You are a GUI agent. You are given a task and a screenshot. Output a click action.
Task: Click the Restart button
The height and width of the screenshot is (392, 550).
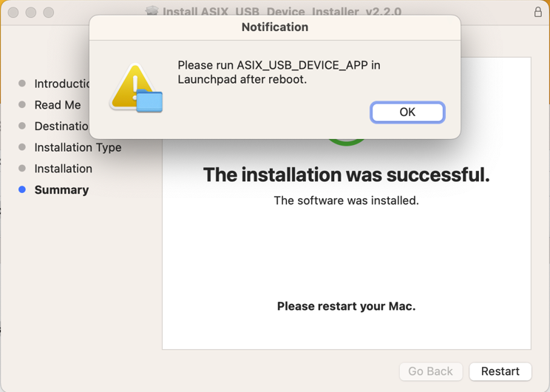point(500,371)
